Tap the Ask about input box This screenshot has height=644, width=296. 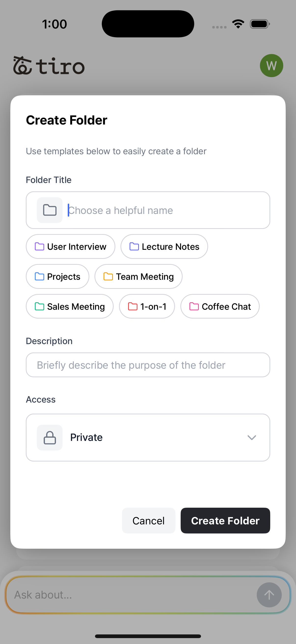click(x=130, y=595)
